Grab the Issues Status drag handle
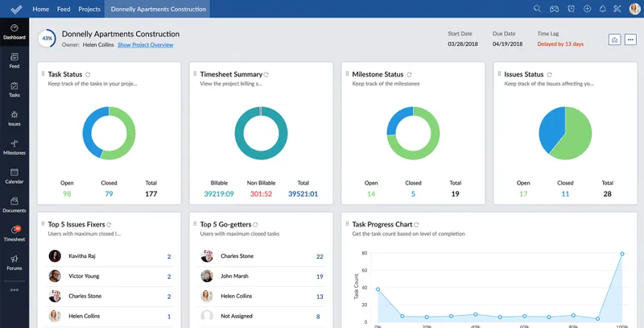Image resolution: width=644 pixels, height=328 pixels. point(499,73)
